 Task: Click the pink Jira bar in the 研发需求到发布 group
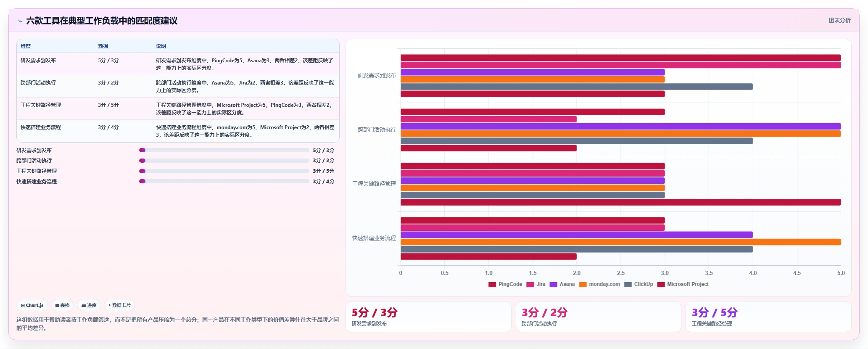pos(621,65)
